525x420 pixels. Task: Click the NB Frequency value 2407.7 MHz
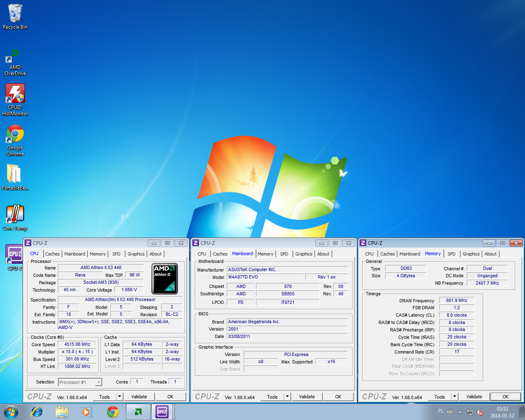tap(487, 283)
